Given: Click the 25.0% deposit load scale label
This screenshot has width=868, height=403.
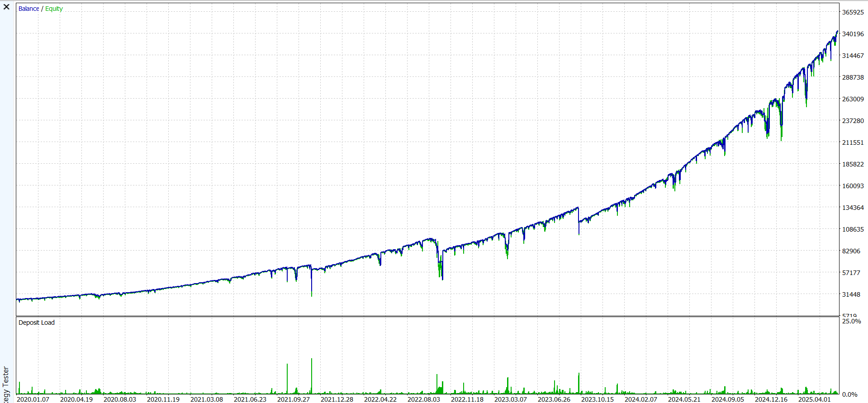Looking at the screenshot, I should [x=851, y=321].
